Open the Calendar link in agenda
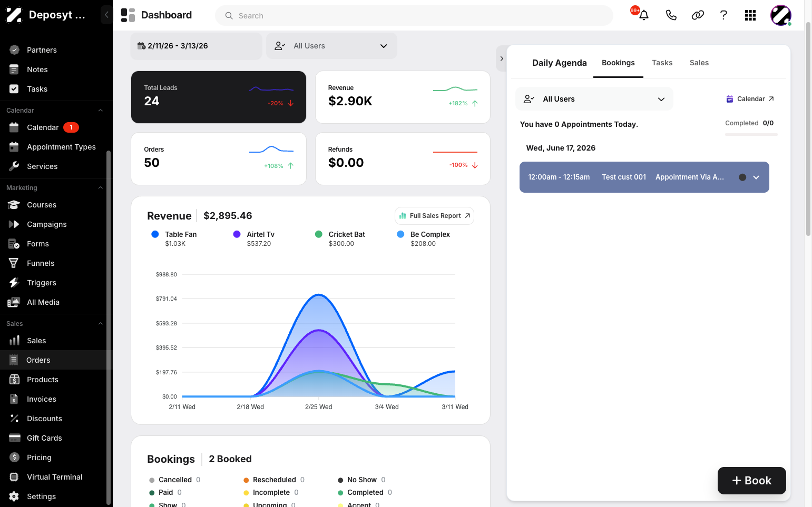Viewport: 812px width, 507px height. click(x=750, y=99)
